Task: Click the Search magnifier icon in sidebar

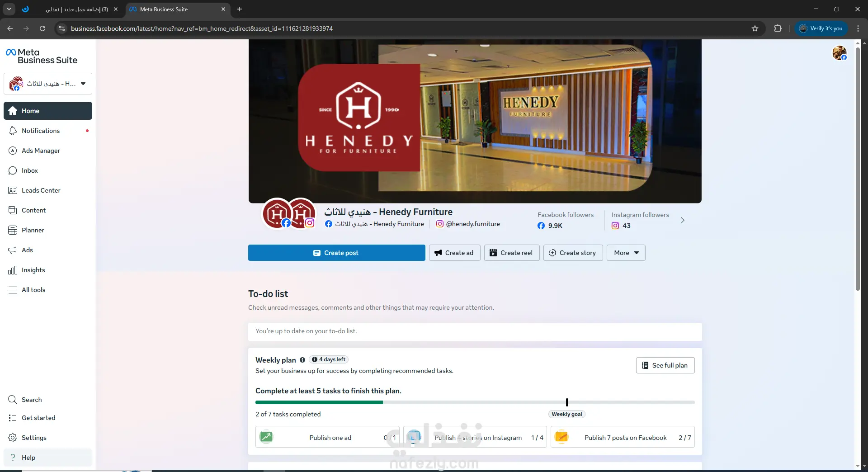Action: tap(13, 400)
